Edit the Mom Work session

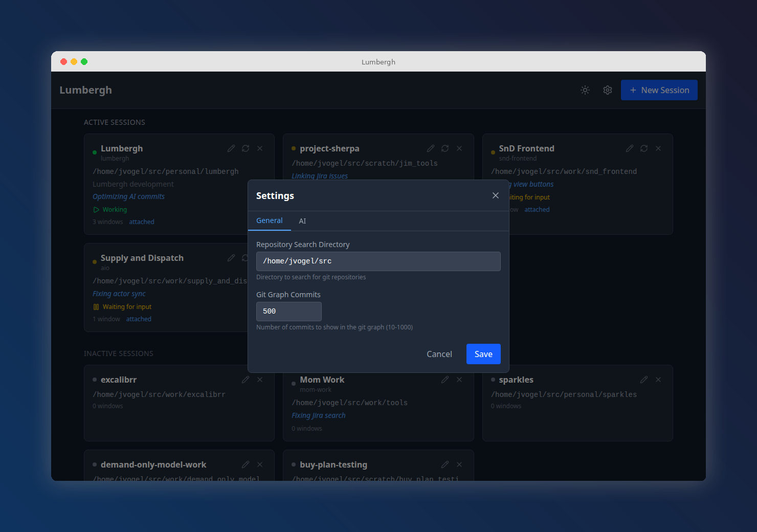click(444, 380)
